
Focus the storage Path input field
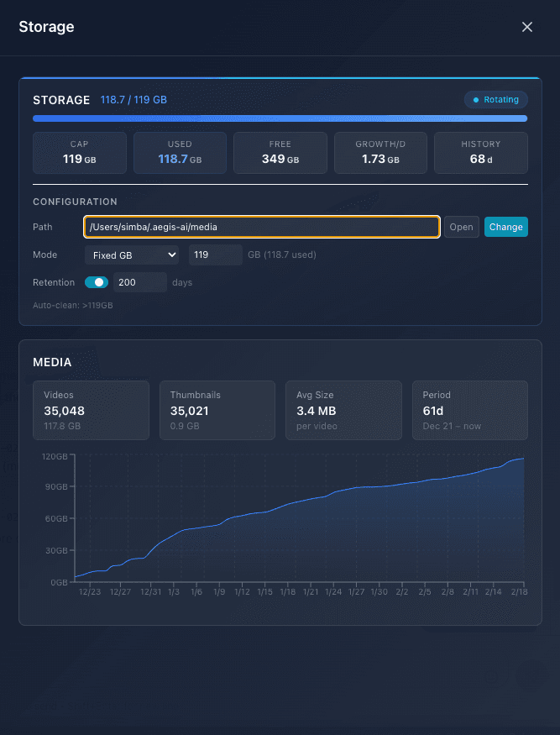coord(261,227)
